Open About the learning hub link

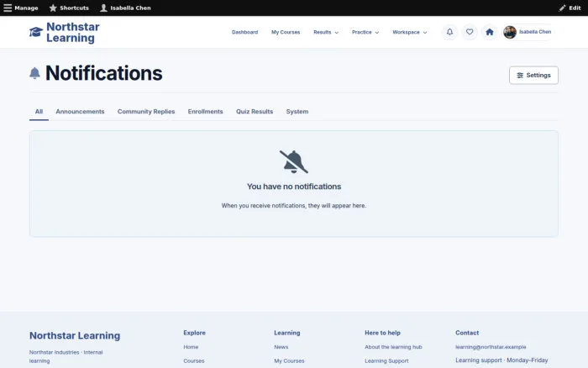point(393,347)
